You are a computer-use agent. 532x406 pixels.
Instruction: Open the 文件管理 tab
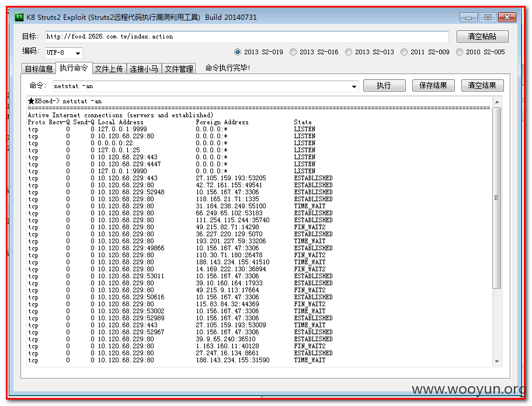(179, 69)
